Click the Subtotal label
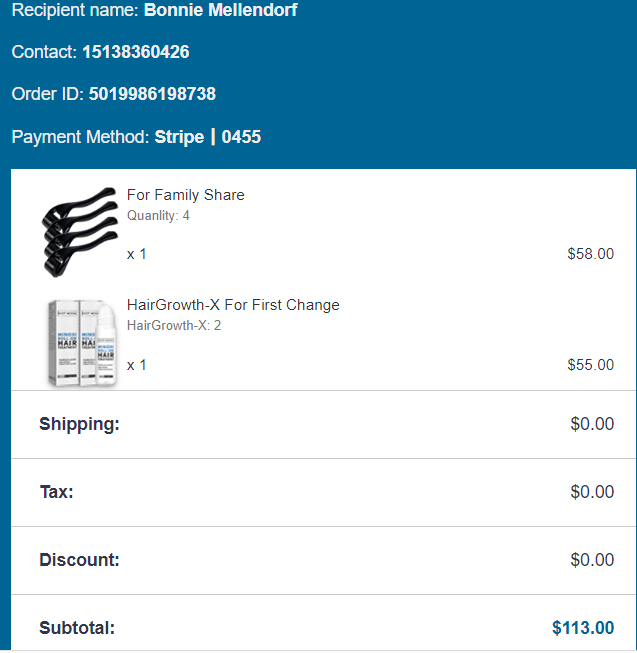Image resolution: width=637 pixels, height=653 pixels. pyautogui.click(x=77, y=628)
